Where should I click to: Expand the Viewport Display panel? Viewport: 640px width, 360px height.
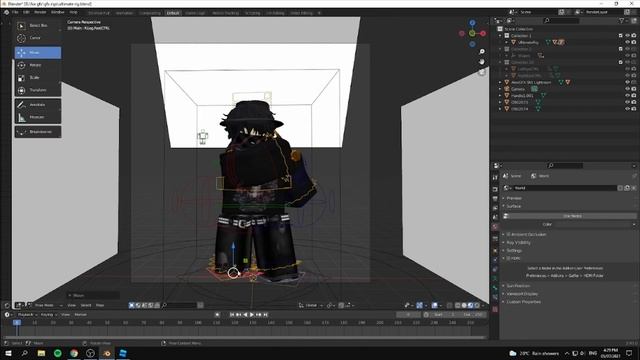coord(522,294)
